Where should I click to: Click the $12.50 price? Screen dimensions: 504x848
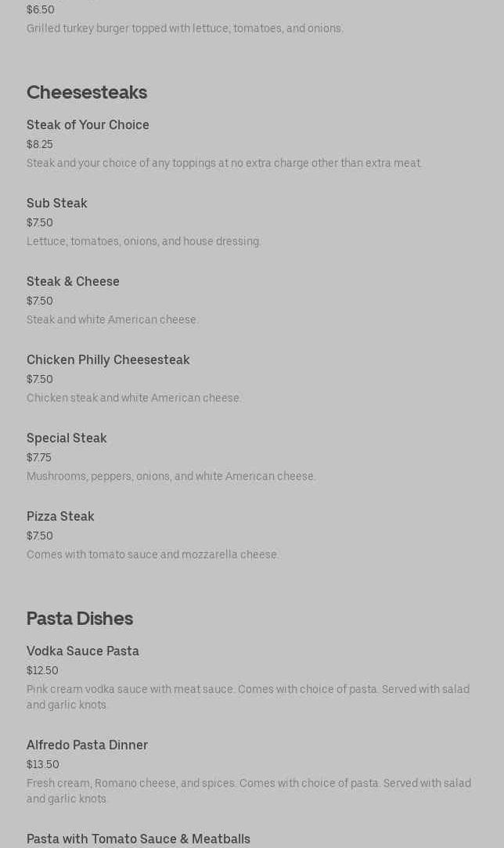42,671
